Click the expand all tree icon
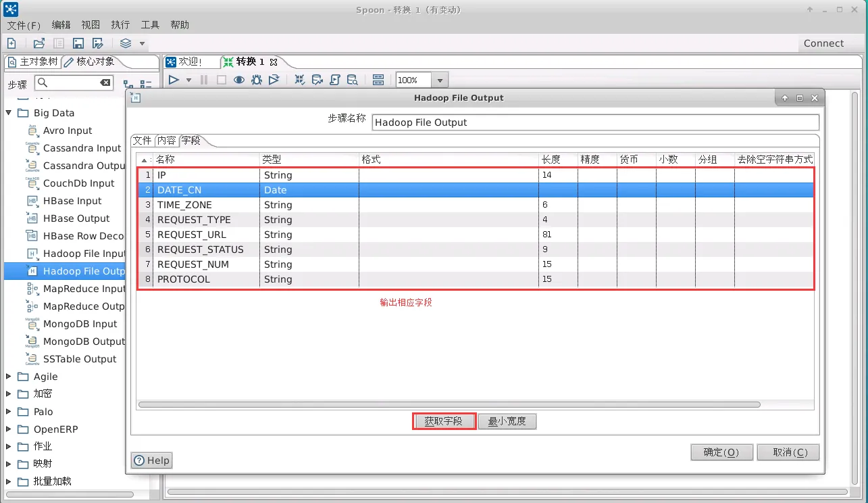This screenshot has height=503, width=868. click(128, 85)
